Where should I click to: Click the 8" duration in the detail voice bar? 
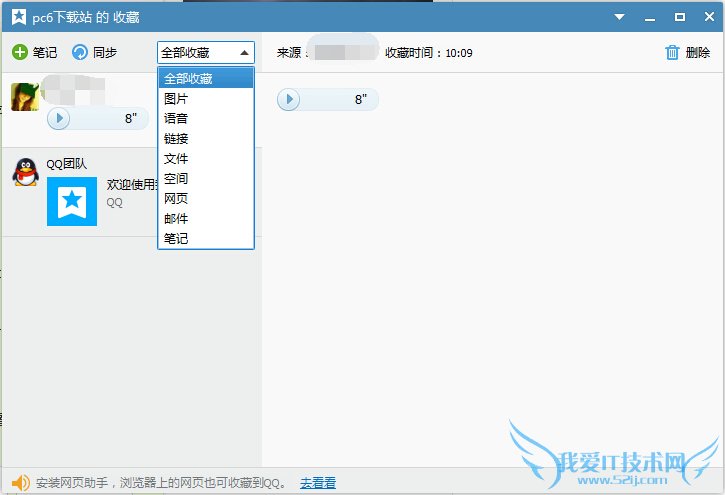pyautogui.click(x=361, y=99)
